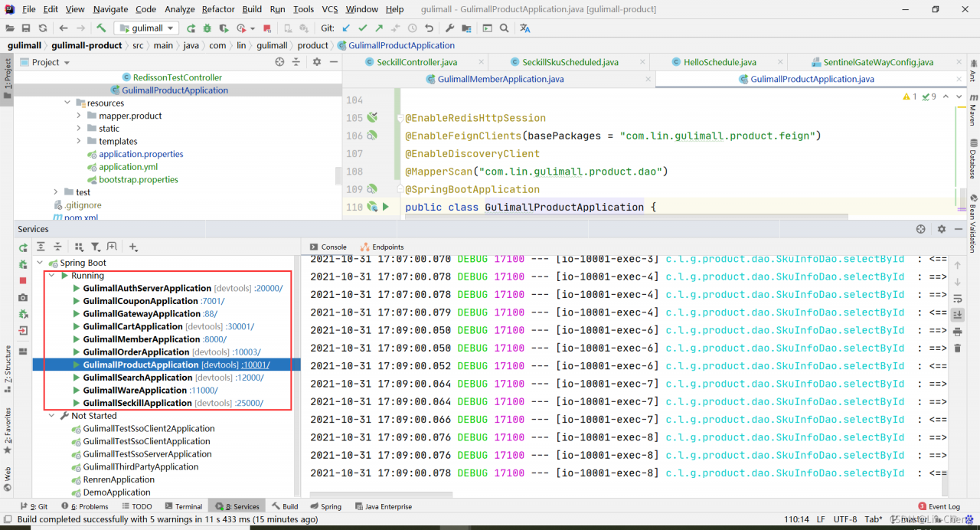
Task: Expand the static folder
Action: tap(79, 129)
